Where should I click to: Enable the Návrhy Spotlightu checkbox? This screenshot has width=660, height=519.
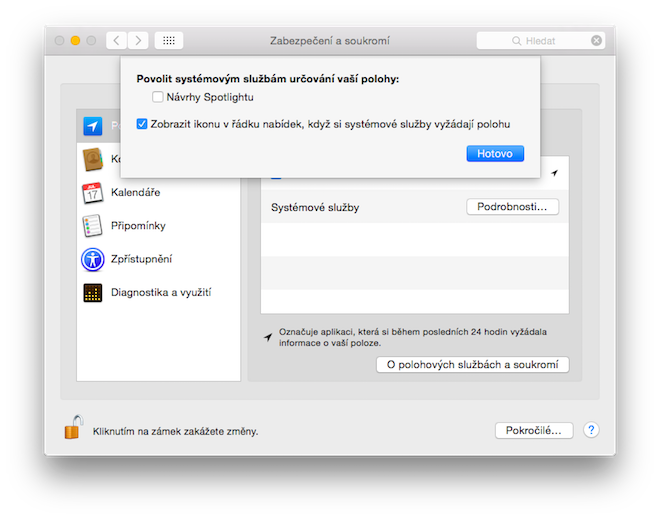(x=158, y=97)
